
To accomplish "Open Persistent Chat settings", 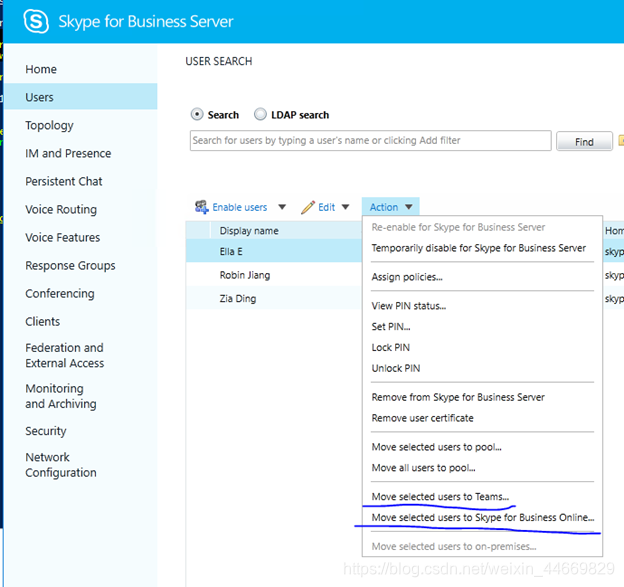I will 64,181.
